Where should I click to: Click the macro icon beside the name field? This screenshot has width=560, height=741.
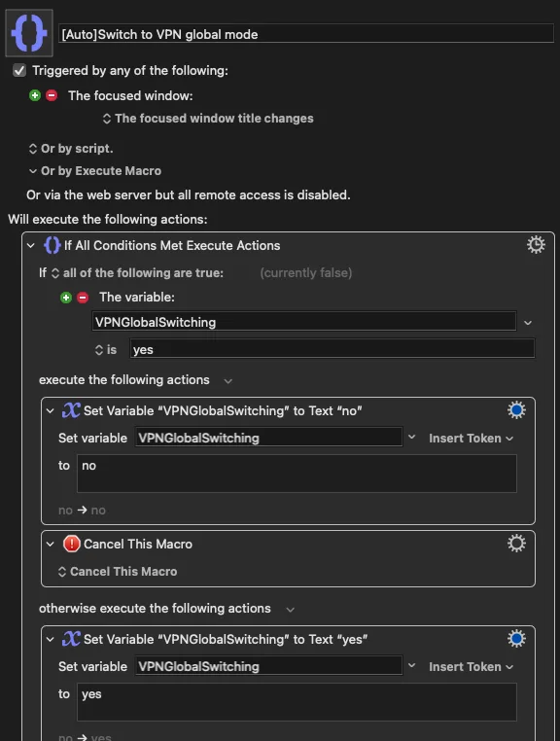click(x=29, y=33)
